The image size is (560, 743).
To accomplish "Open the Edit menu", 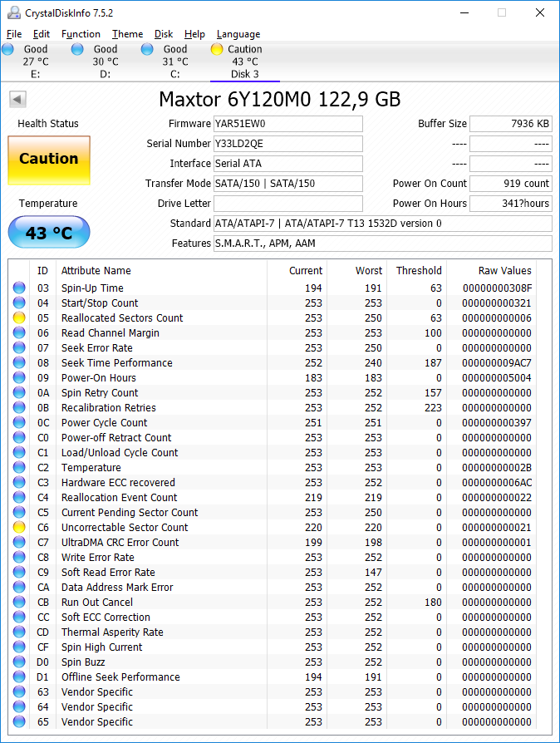I will click(42, 34).
